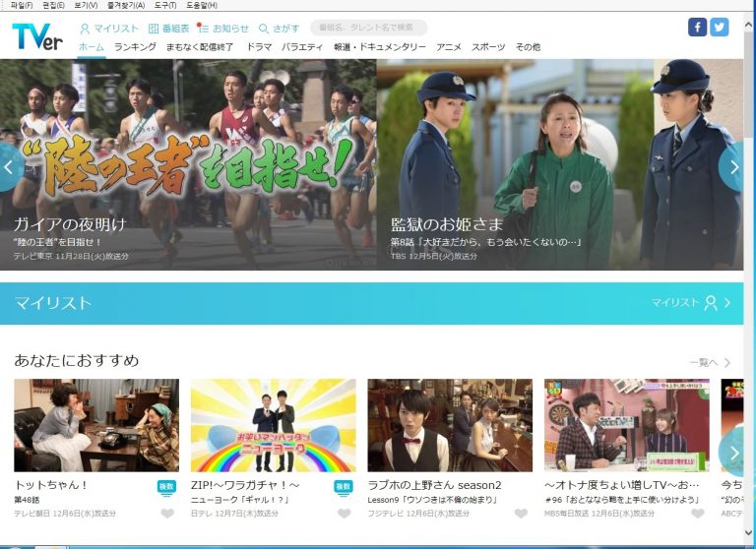
Task: Open ラブホの上野さん season2 thumbnail
Action: click(x=450, y=425)
